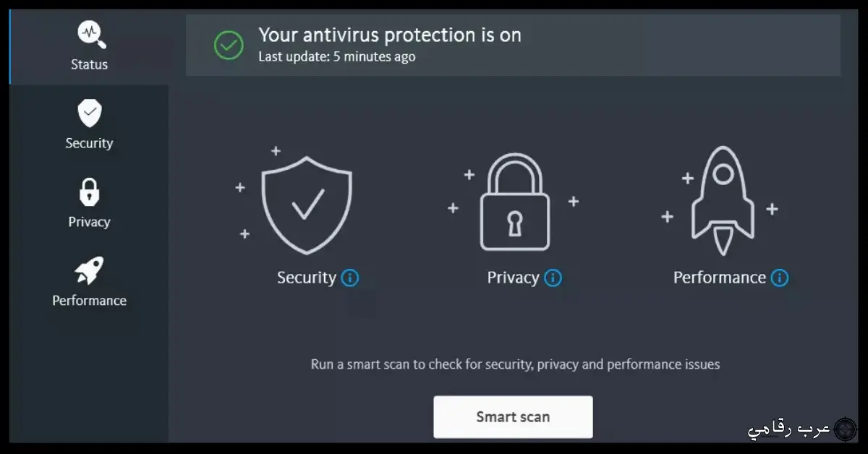The height and width of the screenshot is (454, 868).
Task: Start a scan with the Smart scan button
Action: [513, 416]
